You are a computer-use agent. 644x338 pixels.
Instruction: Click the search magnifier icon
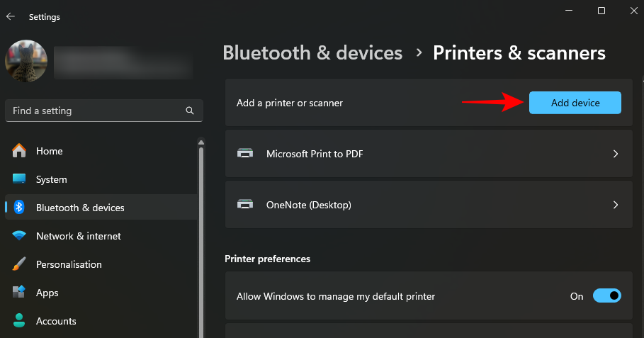(190, 111)
